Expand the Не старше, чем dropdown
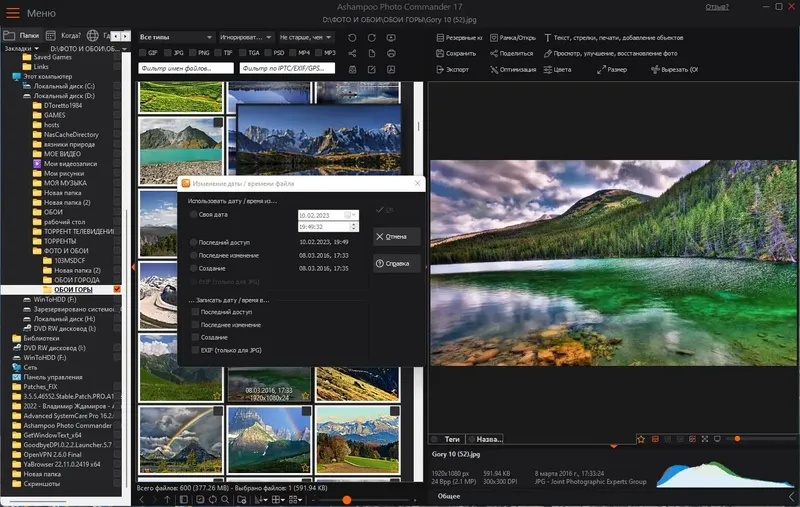 pyautogui.click(x=306, y=37)
